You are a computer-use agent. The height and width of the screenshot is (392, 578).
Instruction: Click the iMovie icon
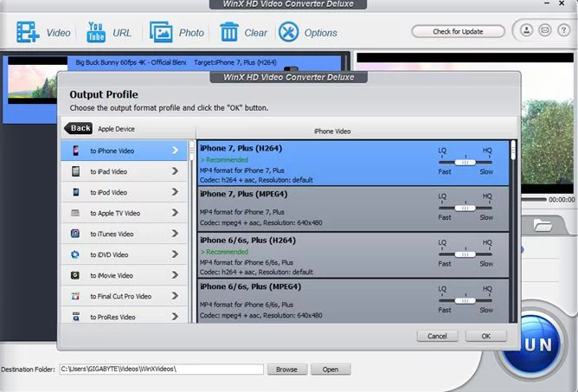click(75, 275)
